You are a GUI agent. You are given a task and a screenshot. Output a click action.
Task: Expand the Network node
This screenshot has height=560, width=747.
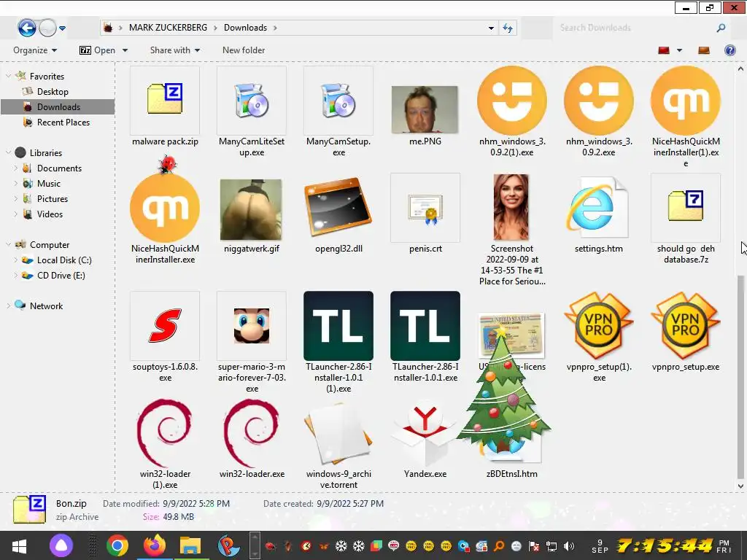(x=8, y=306)
